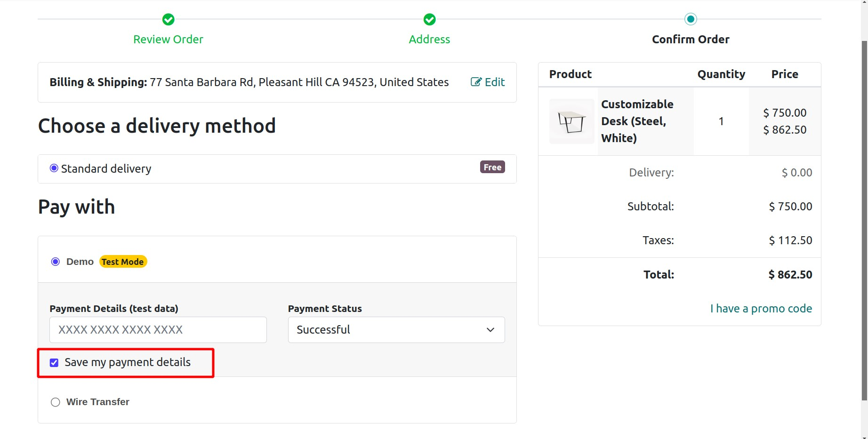Click the Edit pencil icon beside address

pos(476,82)
